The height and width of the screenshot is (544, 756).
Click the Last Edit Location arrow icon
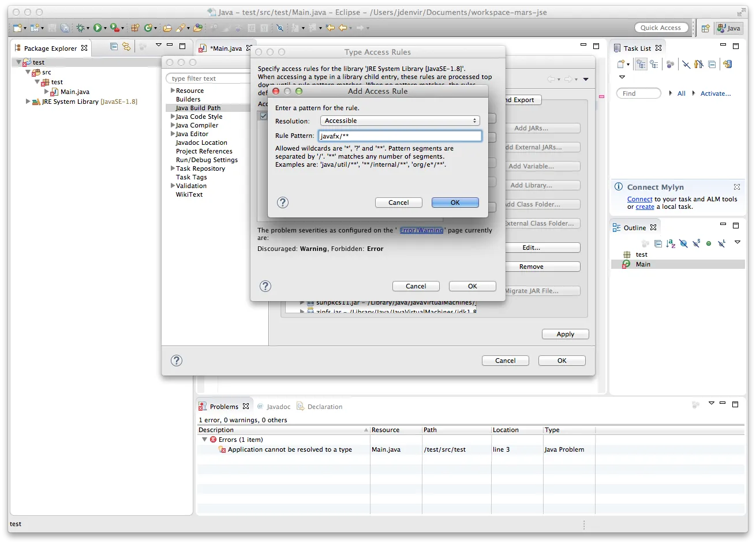point(330,28)
